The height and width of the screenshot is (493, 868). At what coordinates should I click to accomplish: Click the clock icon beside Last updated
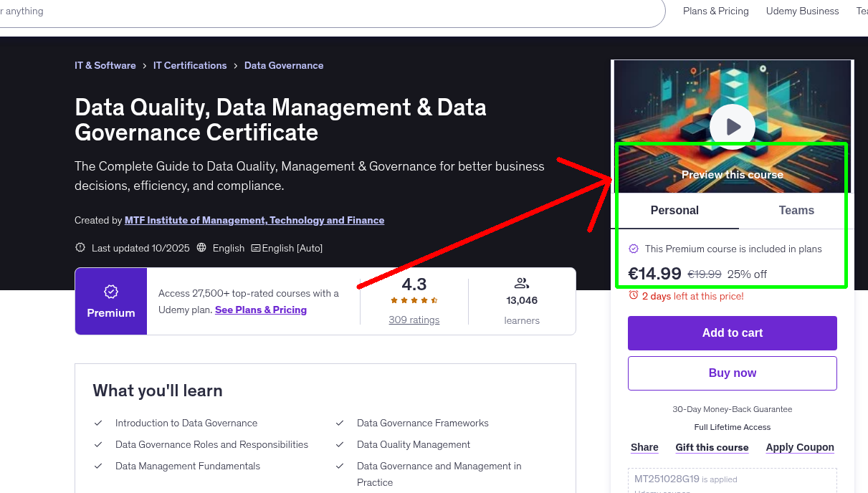pos(80,247)
